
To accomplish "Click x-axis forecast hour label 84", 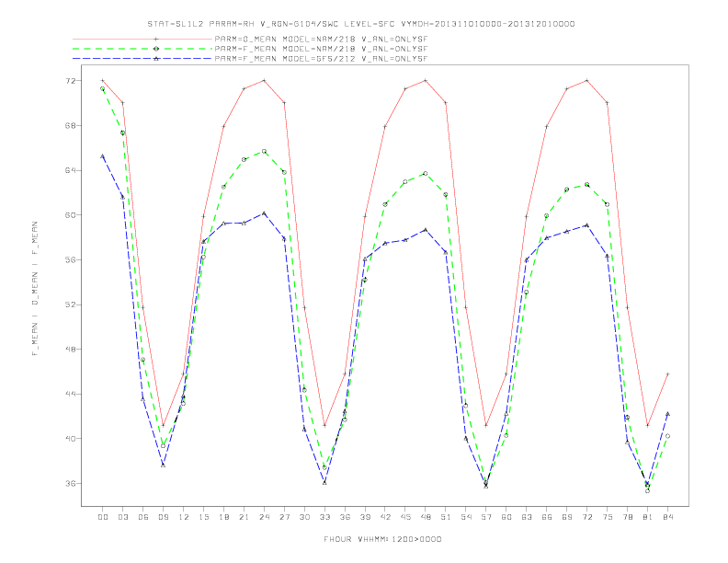I will [668, 517].
